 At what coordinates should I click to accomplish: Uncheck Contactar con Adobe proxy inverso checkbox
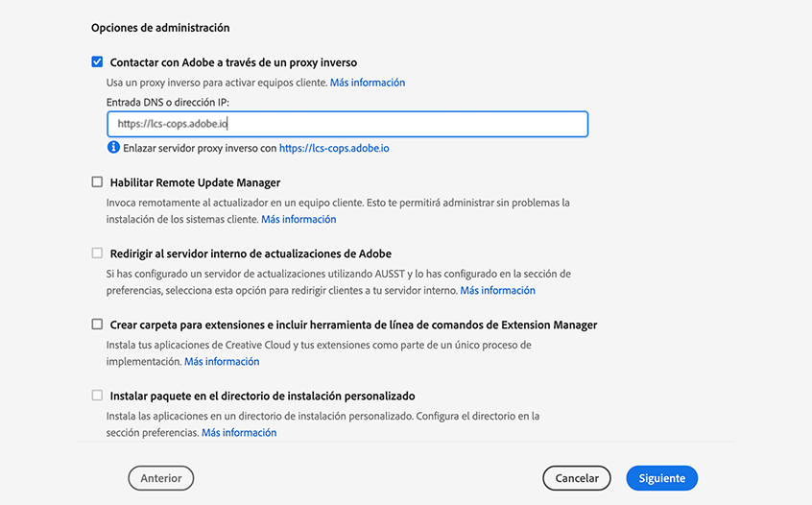(97, 62)
